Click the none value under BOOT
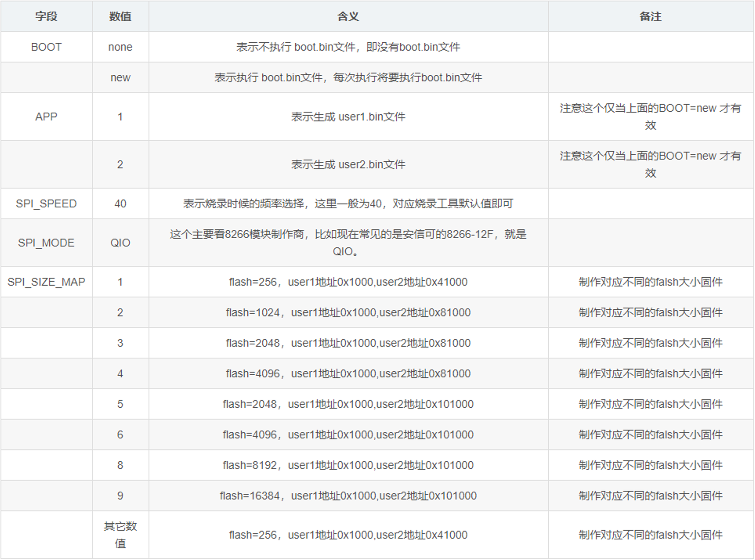 point(120,47)
